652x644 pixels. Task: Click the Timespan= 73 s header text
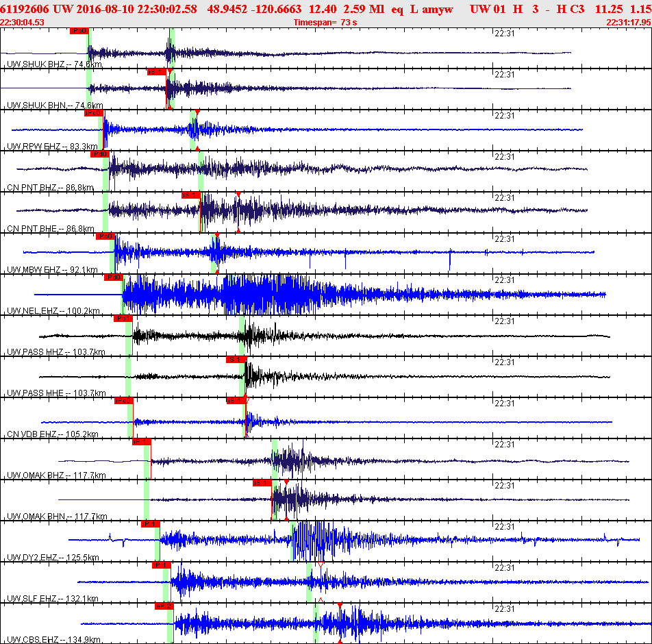[x=325, y=23]
